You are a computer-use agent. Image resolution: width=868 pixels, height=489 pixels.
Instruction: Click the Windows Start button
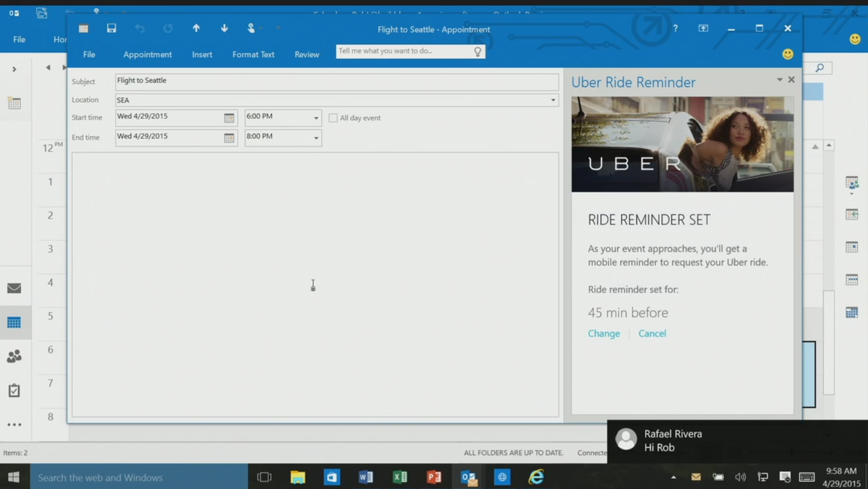(x=14, y=477)
